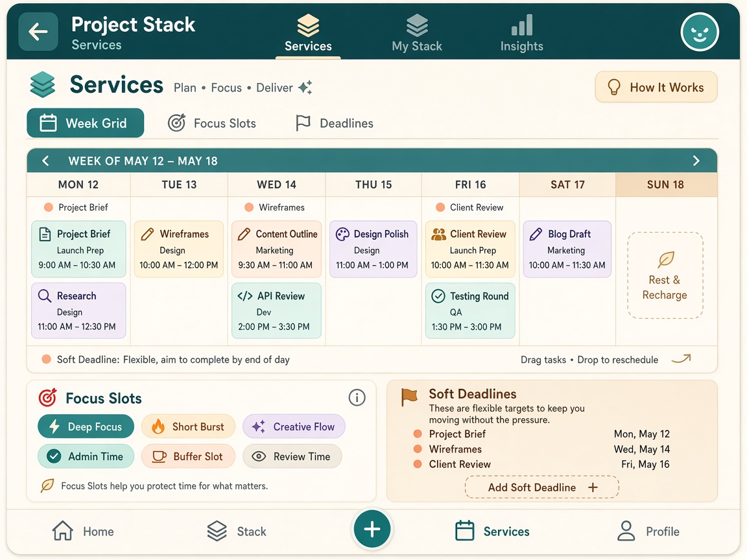Select the SAT 17 column header

pos(567,185)
